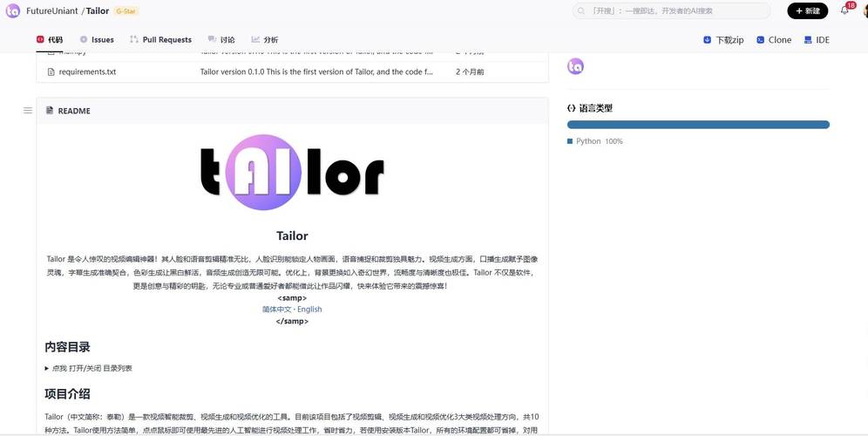Switch to the 代码 tab
Screen dimensions: 868x436
(50, 40)
